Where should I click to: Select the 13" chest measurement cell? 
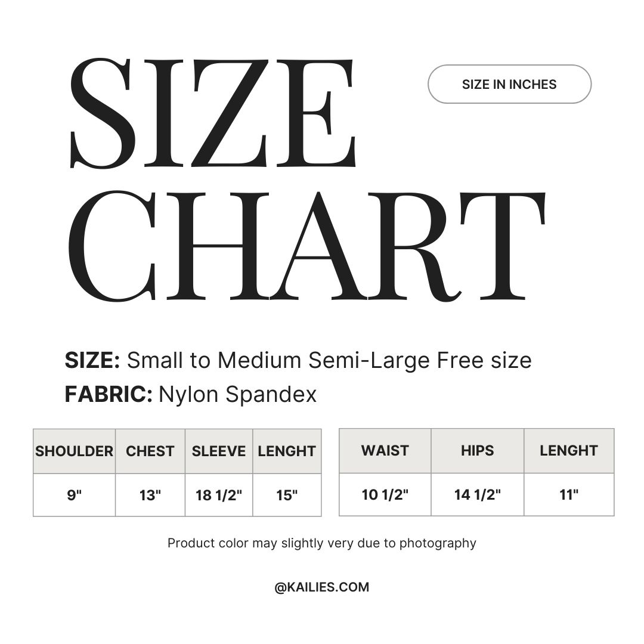coord(150,495)
